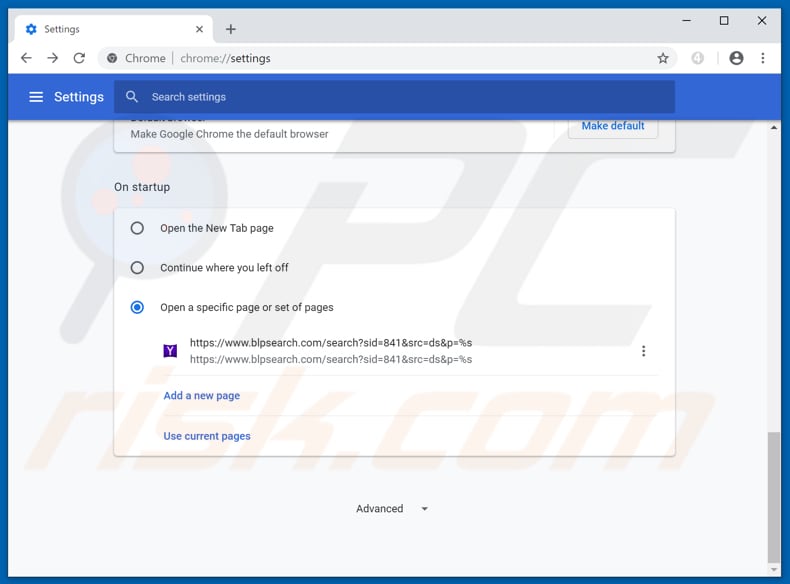Click Make Google Chrome the default browser text
The image size is (790, 584).
pyautogui.click(x=229, y=134)
